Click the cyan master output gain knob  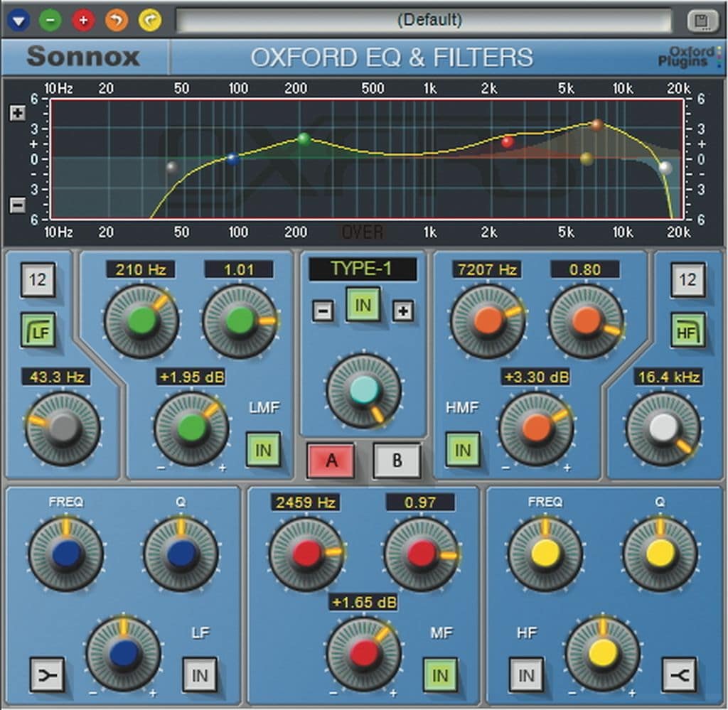coord(365,391)
